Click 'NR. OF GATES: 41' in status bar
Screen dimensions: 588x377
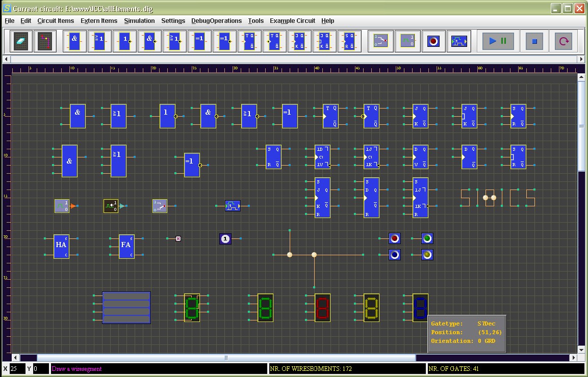(x=453, y=369)
